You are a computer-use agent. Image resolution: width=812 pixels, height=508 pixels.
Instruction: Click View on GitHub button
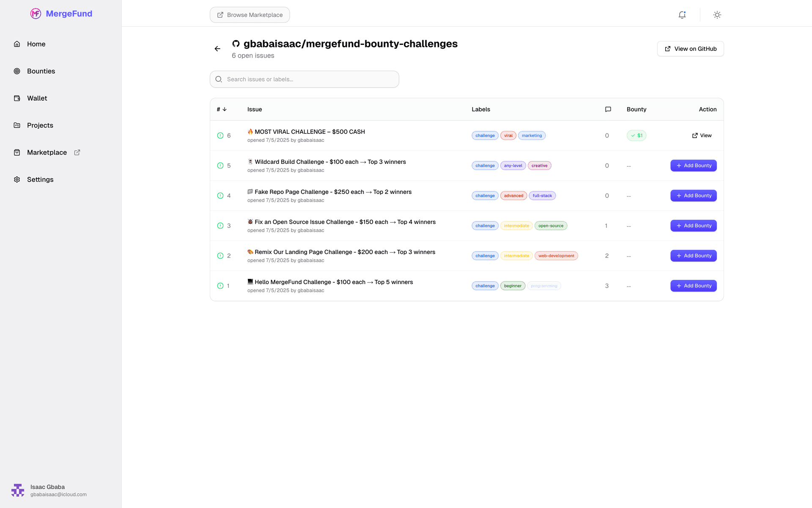[x=690, y=49]
